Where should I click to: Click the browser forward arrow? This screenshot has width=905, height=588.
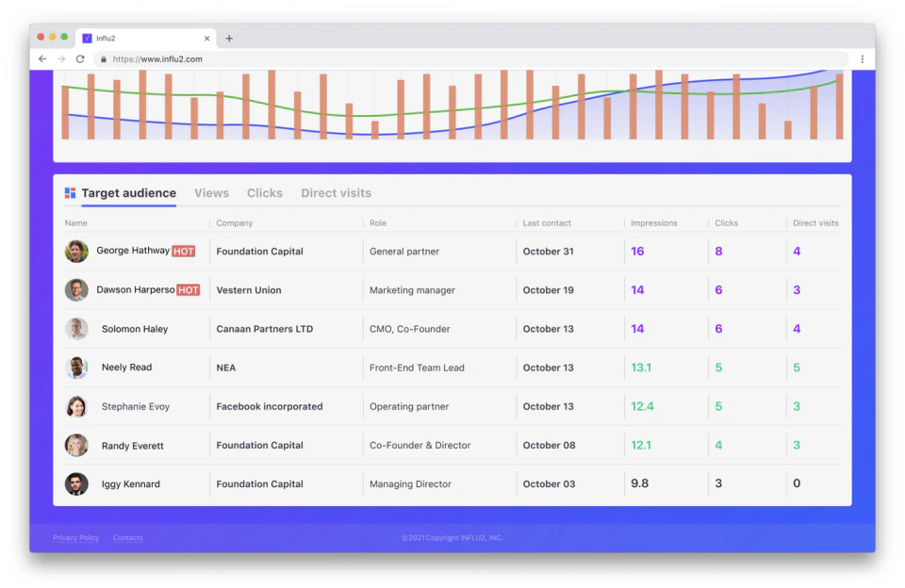[60, 58]
